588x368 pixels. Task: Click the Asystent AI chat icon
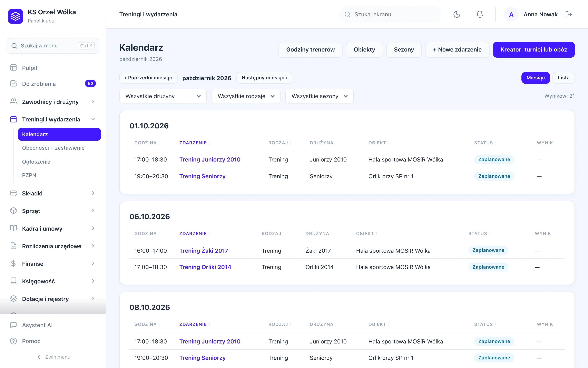tap(14, 325)
